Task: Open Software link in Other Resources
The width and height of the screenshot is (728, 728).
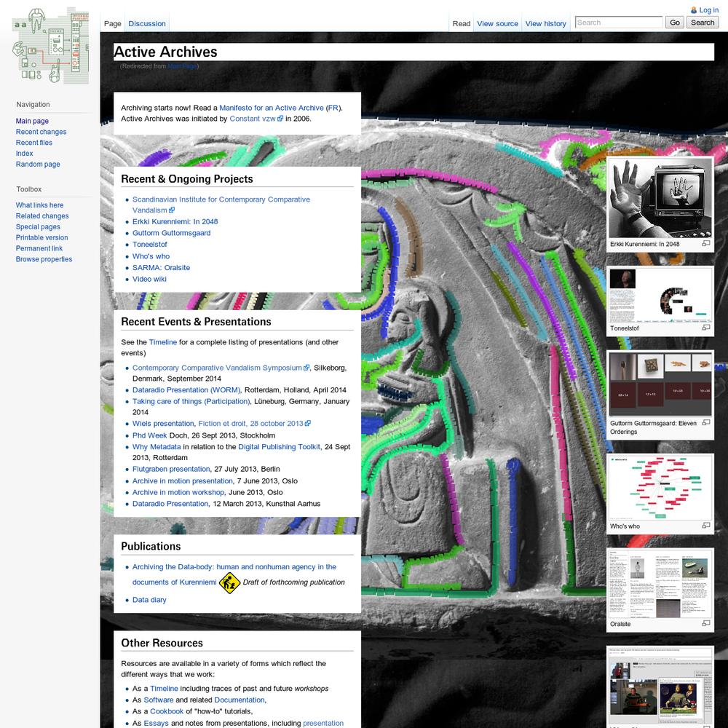Action: pos(158,700)
